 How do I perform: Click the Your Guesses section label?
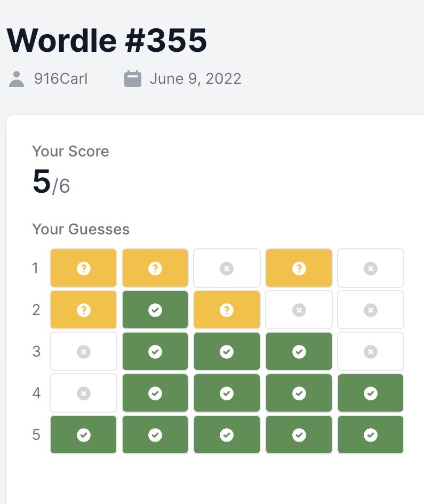pyautogui.click(x=81, y=229)
